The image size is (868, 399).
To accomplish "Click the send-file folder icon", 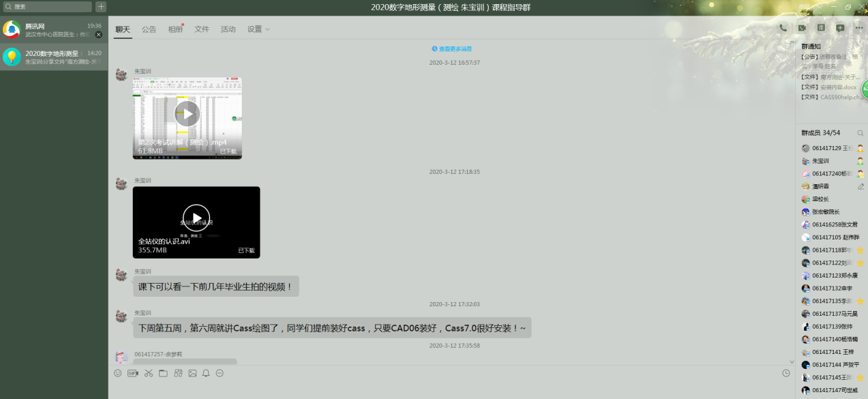I will [163, 373].
